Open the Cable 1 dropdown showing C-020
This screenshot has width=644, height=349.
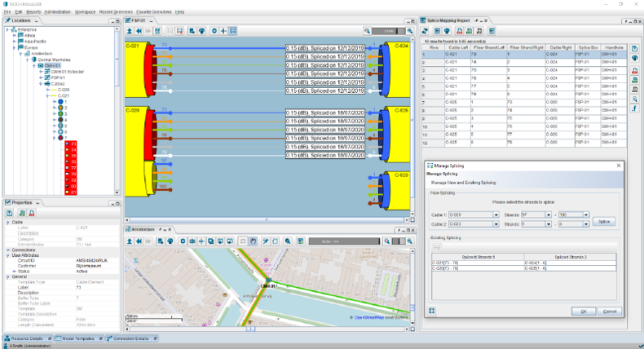click(496, 214)
